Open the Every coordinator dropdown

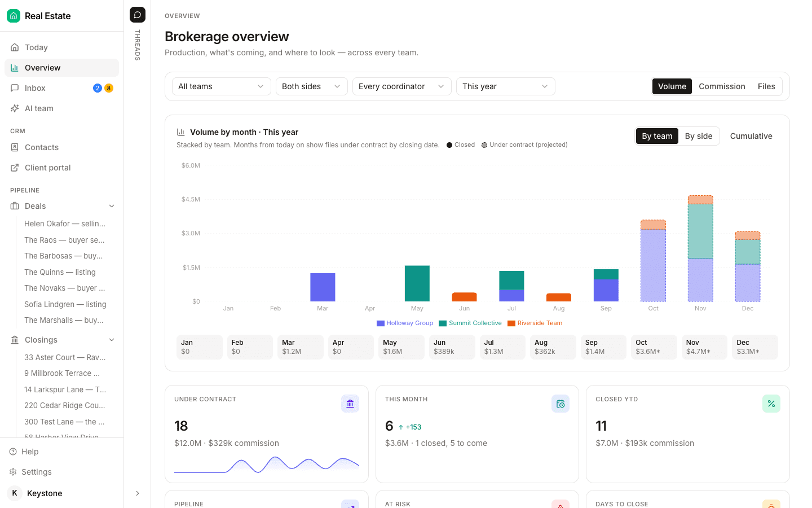pyautogui.click(x=402, y=86)
